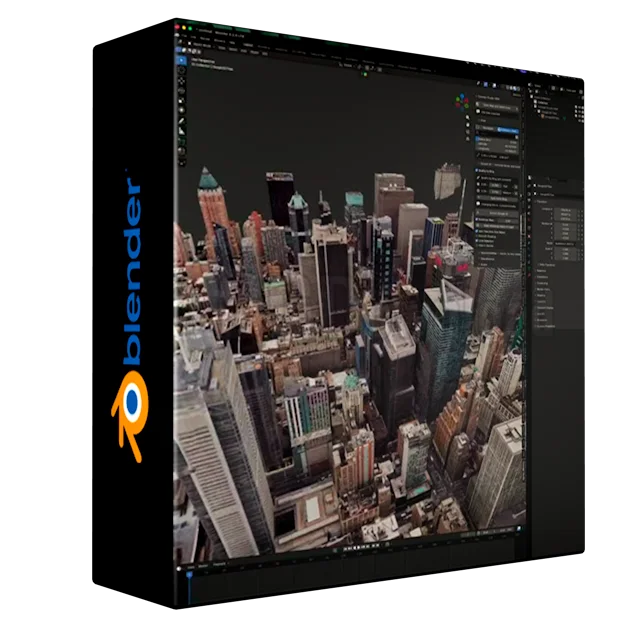Select the Move tool

181,81
